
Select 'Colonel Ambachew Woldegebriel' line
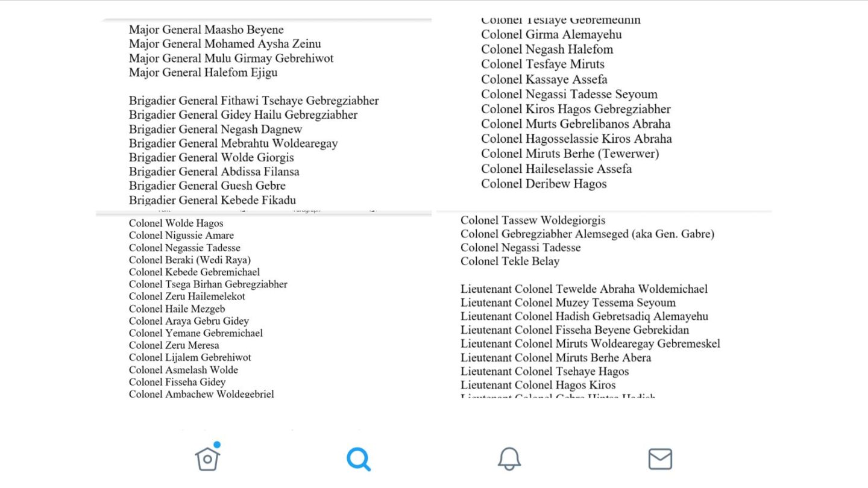(201, 394)
